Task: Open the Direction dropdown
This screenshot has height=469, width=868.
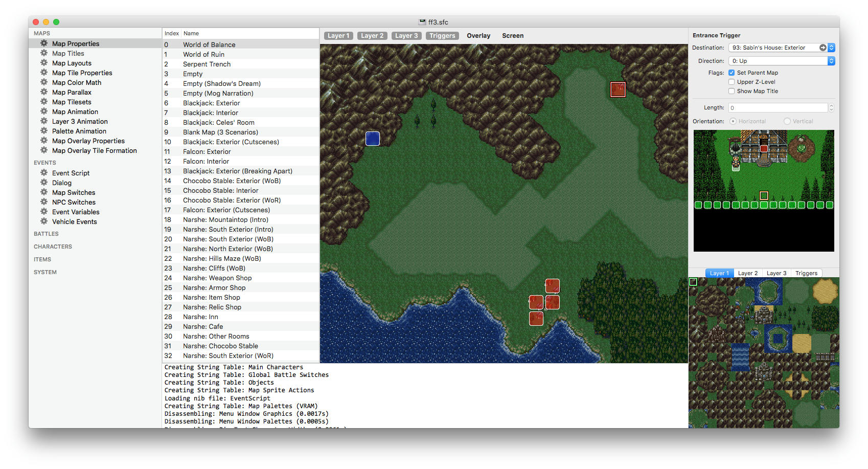Action: point(831,61)
